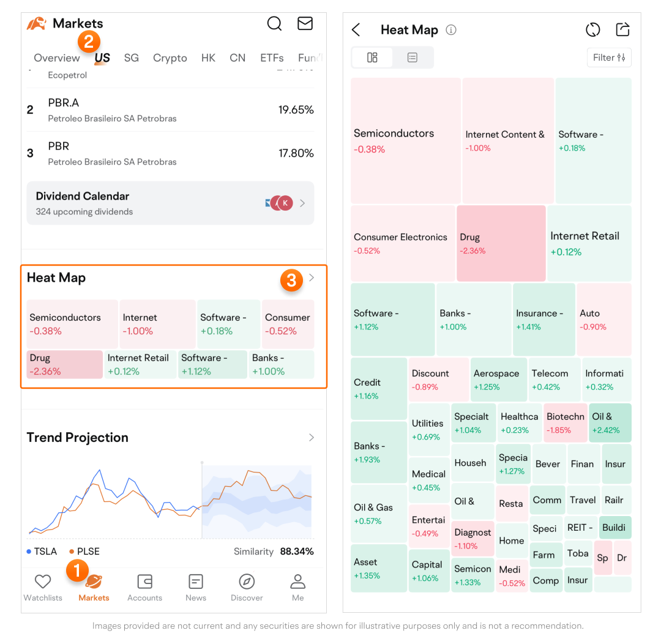Click the Heat Map info icon
This screenshot has width=661, height=644.
pyautogui.click(x=451, y=30)
